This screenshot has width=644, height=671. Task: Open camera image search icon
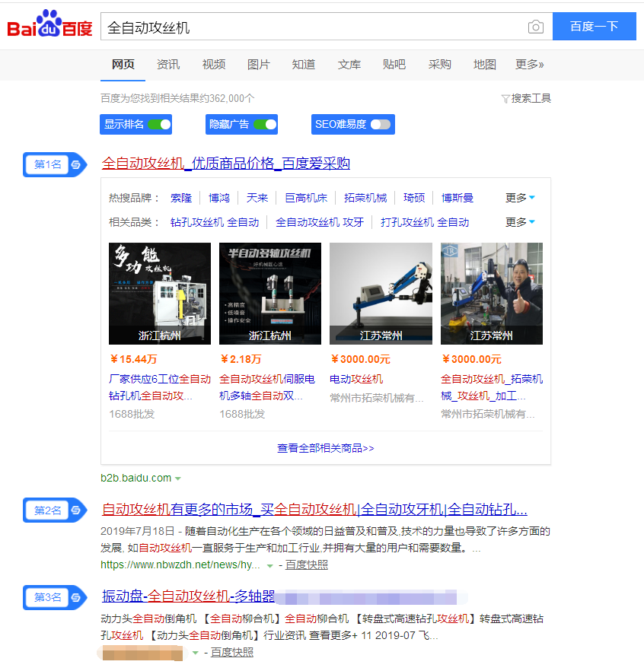click(x=536, y=27)
